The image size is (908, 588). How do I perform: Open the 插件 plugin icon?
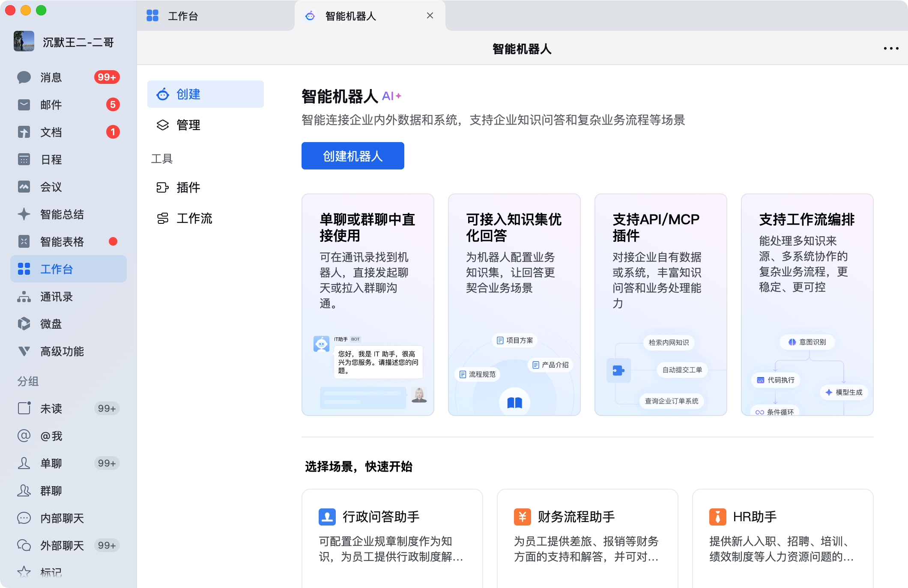pos(162,187)
